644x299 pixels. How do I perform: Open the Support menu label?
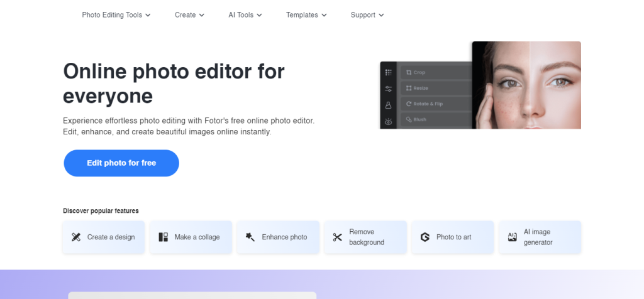(x=363, y=15)
